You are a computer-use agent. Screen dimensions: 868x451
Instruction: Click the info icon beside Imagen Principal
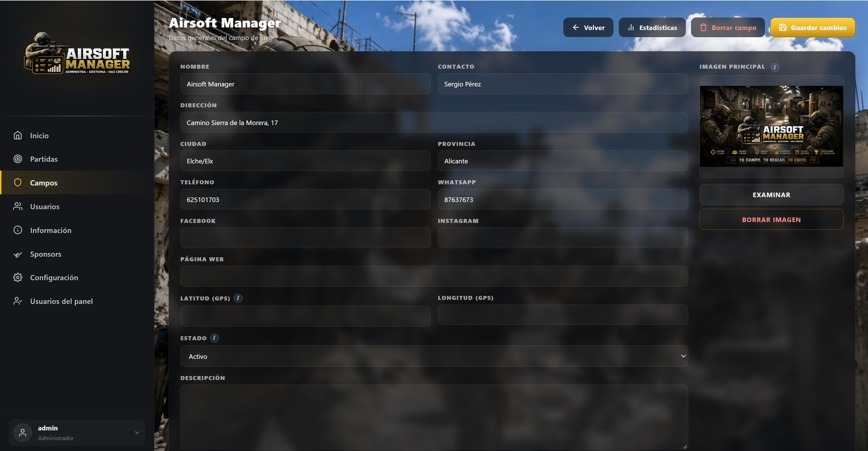(775, 67)
